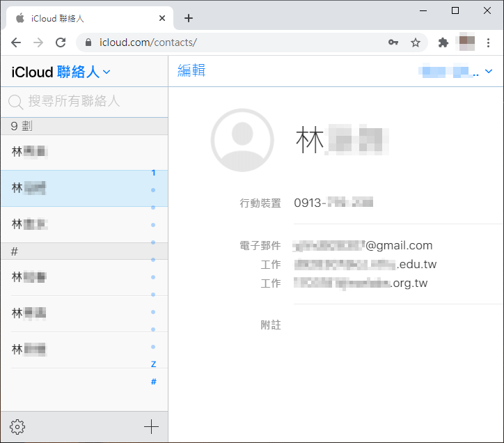This screenshot has height=443, width=504.
Task: Click the .edu.tw work email
Action: 365,265
